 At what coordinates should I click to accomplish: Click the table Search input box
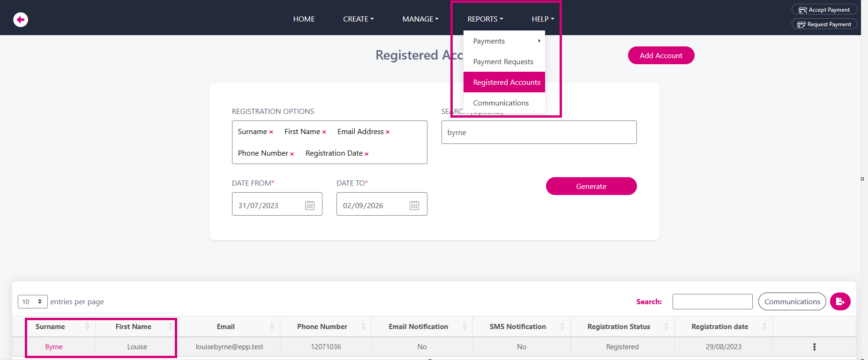712,301
